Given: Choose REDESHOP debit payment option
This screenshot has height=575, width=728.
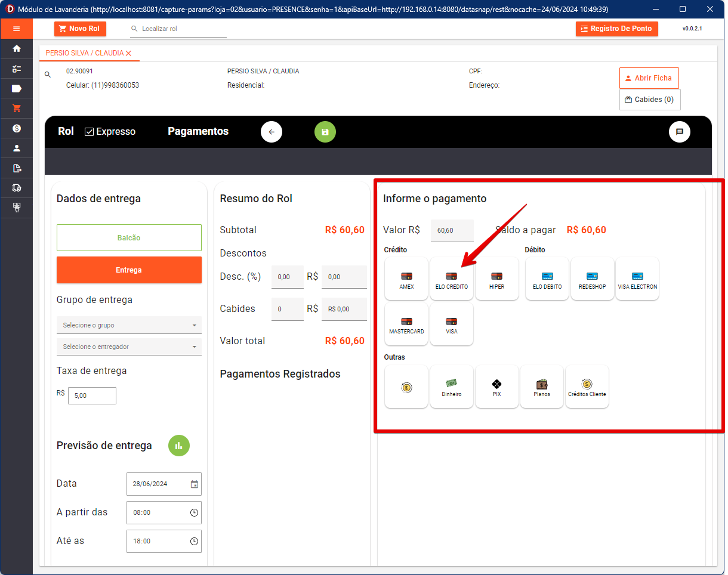Looking at the screenshot, I should pyautogui.click(x=593, y=279).
